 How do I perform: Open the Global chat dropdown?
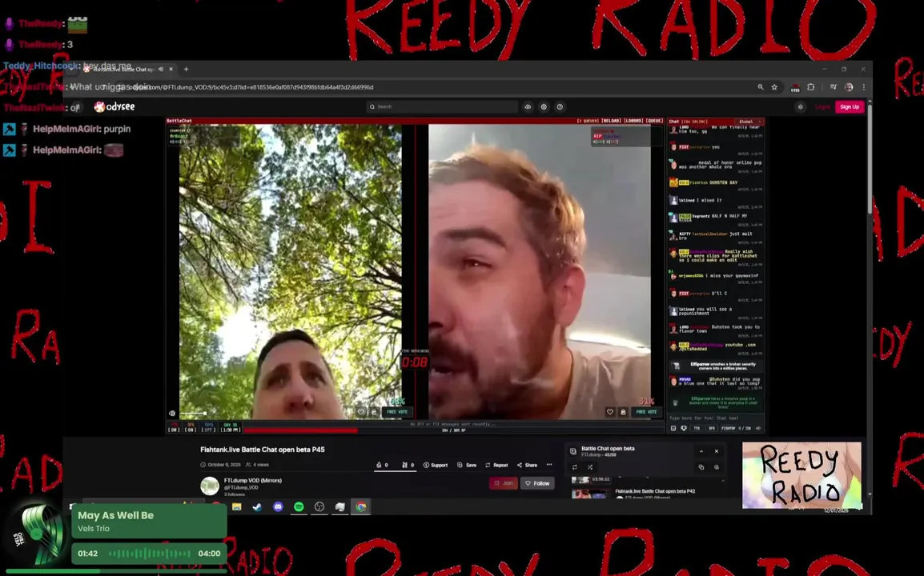749,122
